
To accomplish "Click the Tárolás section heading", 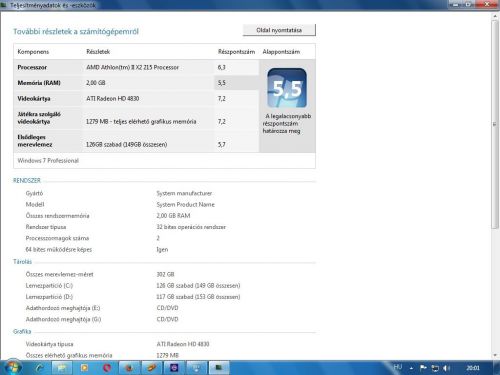I will click(x=22, y=262).
